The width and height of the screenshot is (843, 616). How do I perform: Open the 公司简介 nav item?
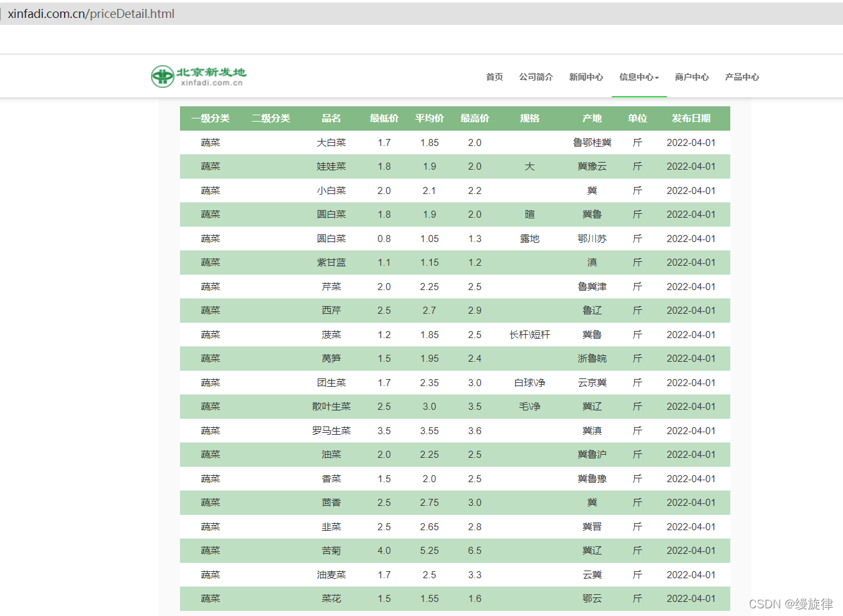[x=536, y=77]
